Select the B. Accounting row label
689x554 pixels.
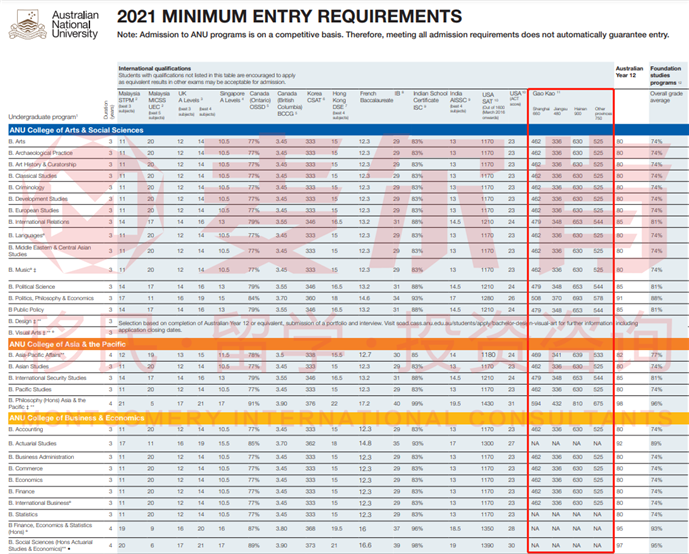coord(25,429)
